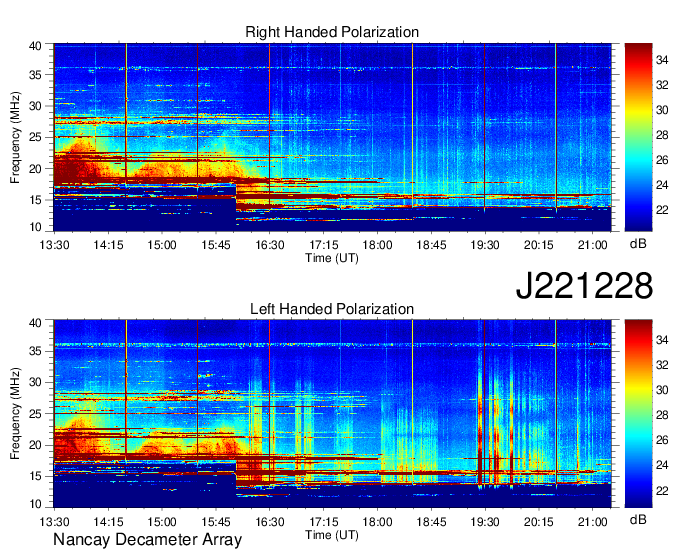Click 16:30 tick on lower plot

tap(270, 522)
